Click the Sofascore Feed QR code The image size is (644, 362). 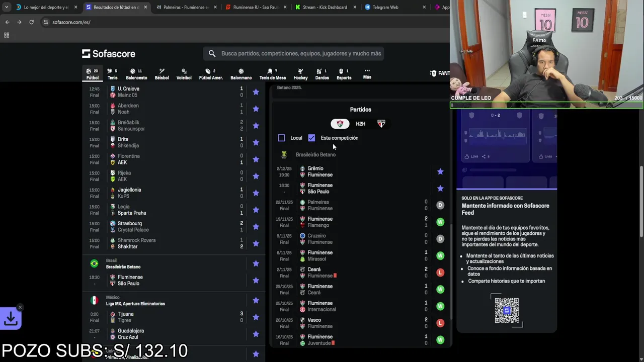507,310
